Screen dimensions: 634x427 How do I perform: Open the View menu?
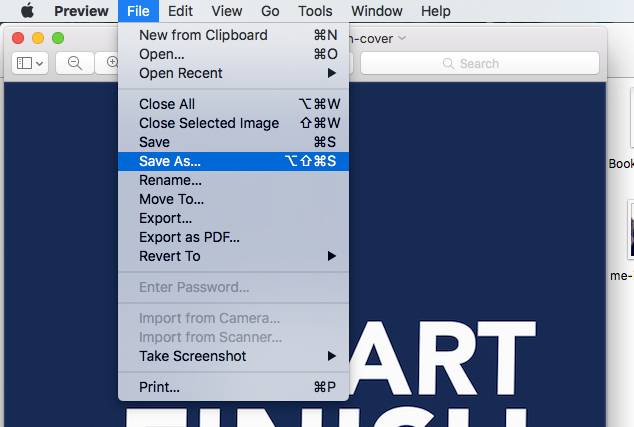227,11
